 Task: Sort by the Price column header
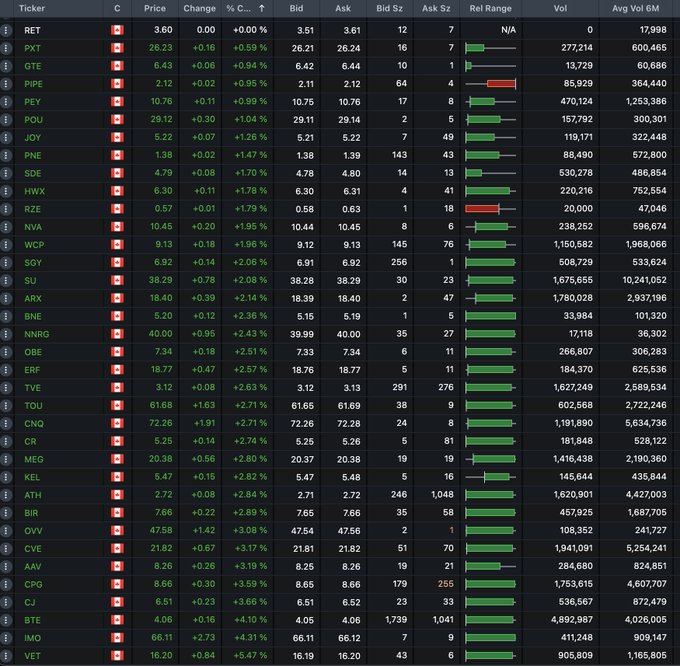[155, 8]
